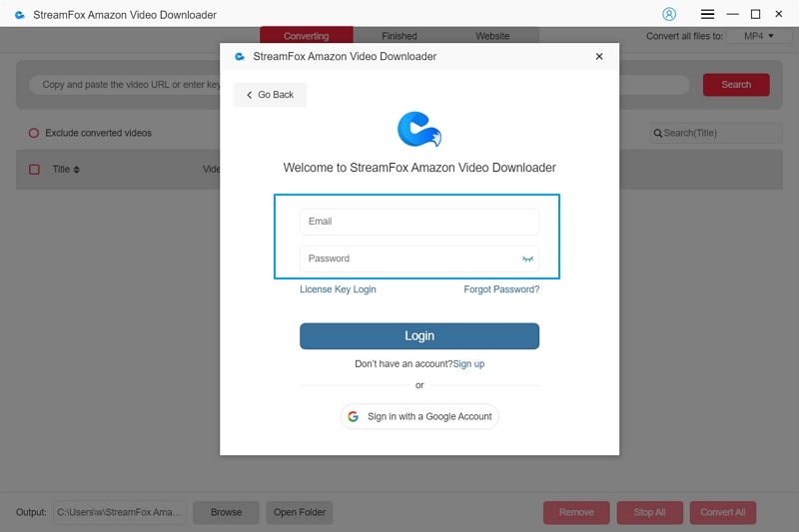Switch to the Converting tab
The height and width of the screenshot is (532, 799).
click(307, 36)
